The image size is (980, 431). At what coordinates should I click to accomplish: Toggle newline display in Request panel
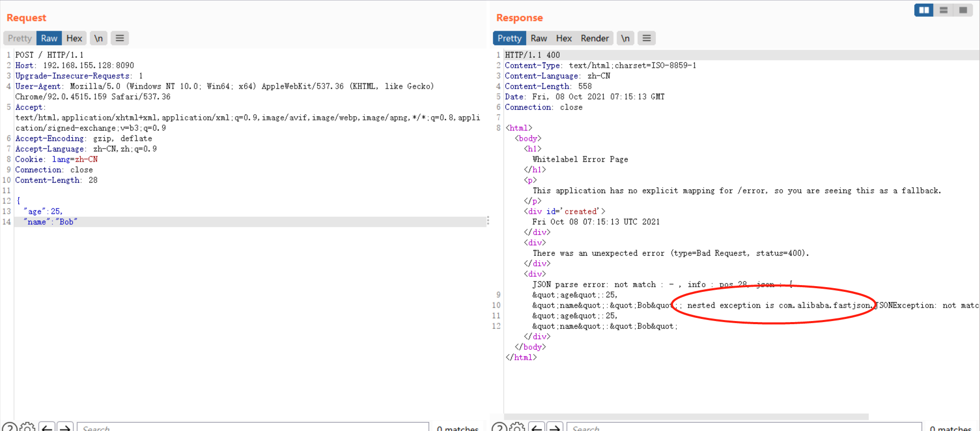98,38
